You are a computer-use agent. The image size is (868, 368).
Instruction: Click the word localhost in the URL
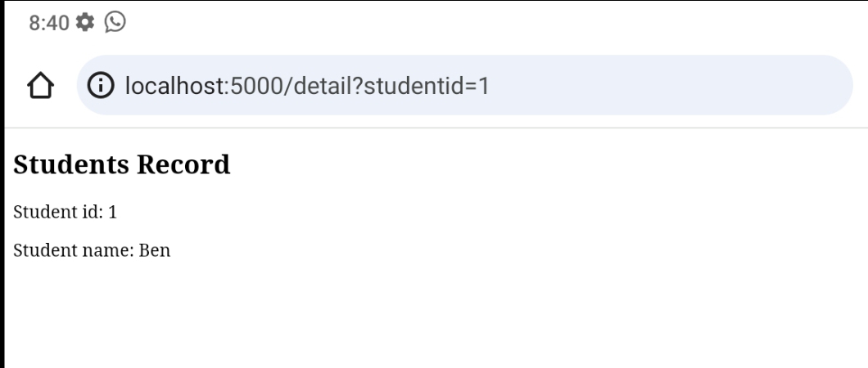pos(174,86)
